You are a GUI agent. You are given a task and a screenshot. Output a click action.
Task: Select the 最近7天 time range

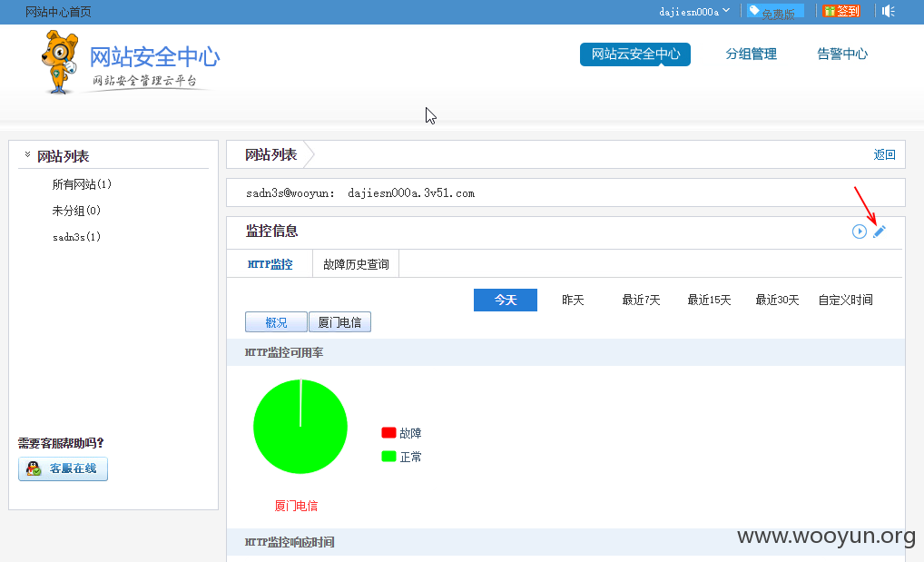point(641,301)
